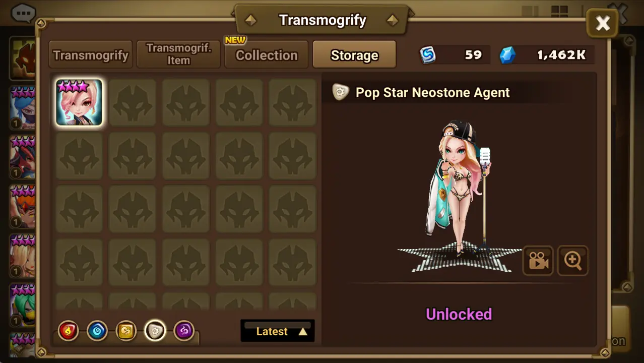Screen dimensions: 644x363
Task: Select the light element filter icon
Action: click(155, 331)
